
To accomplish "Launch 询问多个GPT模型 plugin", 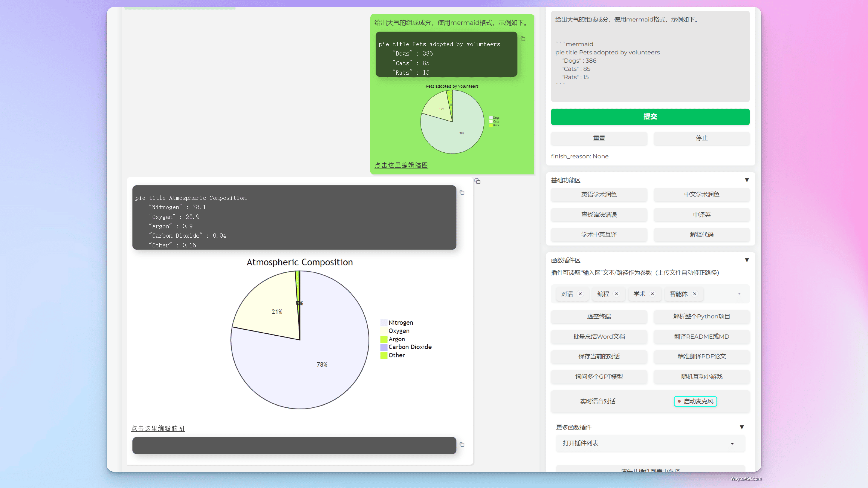I will click(x=599, y=377).
